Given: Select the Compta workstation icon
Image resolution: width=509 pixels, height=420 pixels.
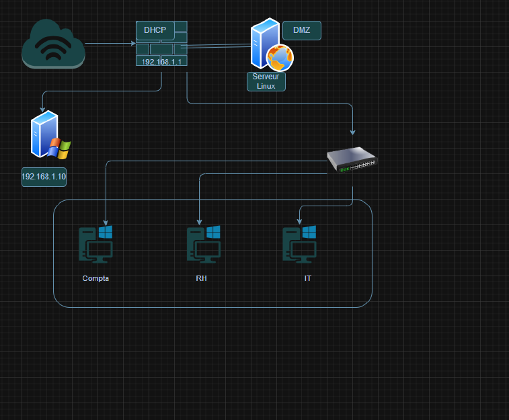Looking at the screenshot, I should click(95, 244).
